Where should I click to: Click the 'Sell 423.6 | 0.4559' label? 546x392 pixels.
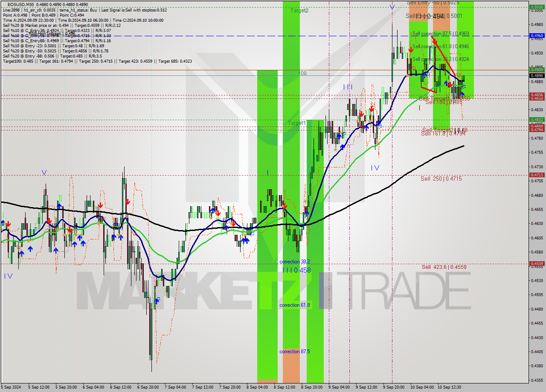point(444,267)
